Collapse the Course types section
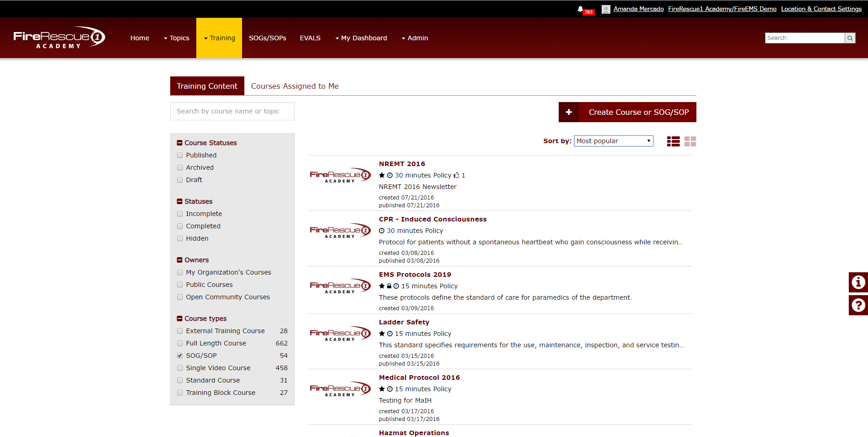Viewport: 868px width, 437px height. (x=179, y=318)
